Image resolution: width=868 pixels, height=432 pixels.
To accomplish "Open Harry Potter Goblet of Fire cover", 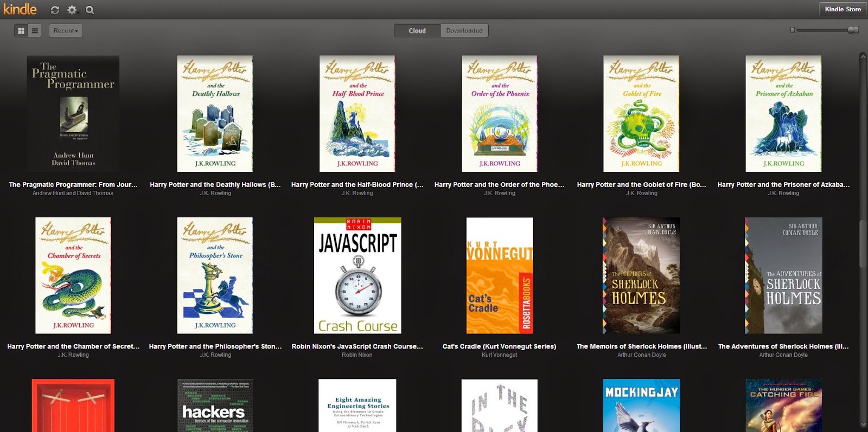I will pos(642,114).
